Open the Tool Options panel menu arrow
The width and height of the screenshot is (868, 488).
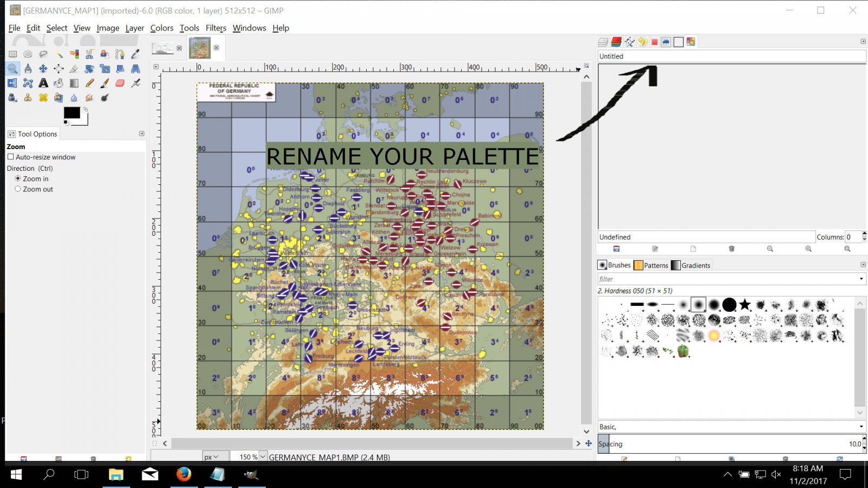(142, 133)
